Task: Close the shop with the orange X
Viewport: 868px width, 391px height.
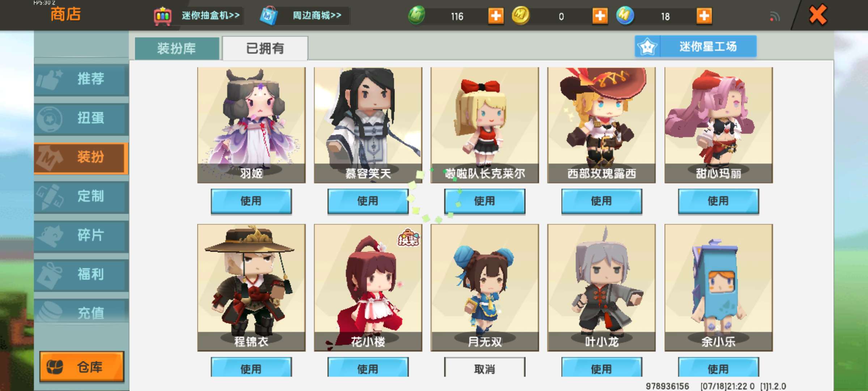Action: click(818, 15)
